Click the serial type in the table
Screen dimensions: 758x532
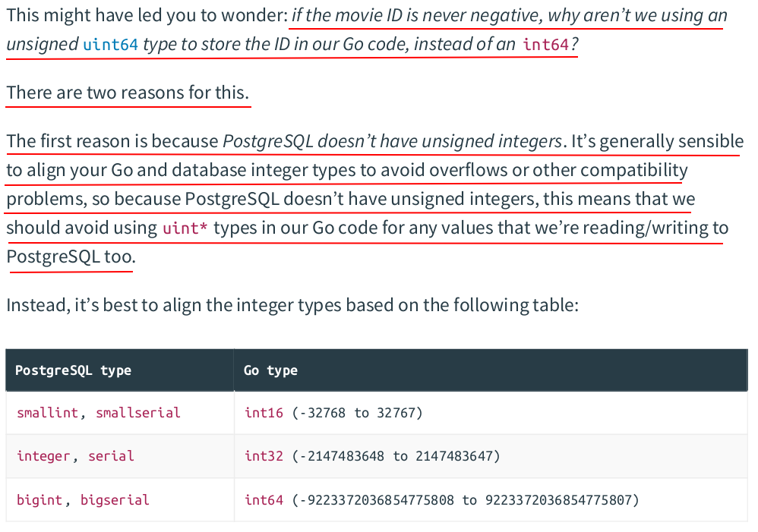[111, 457]
